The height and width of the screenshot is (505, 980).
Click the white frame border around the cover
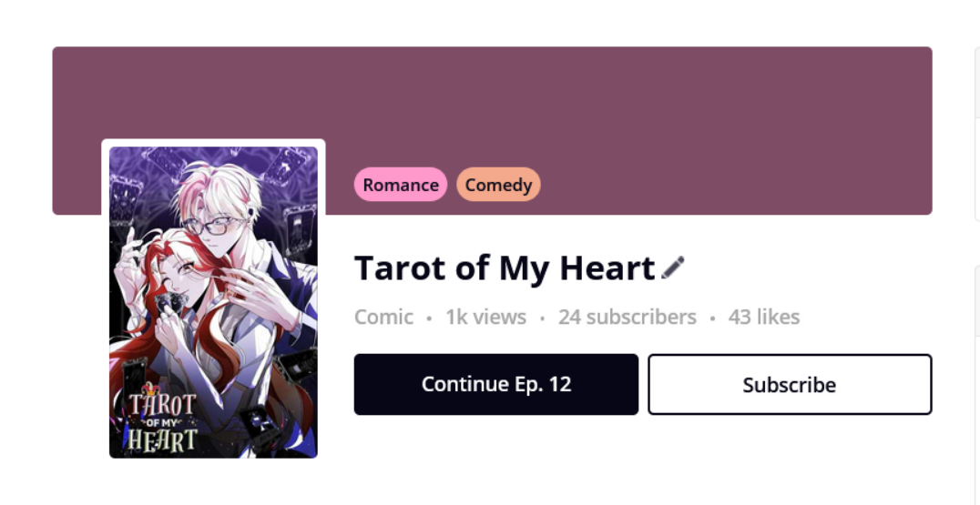tap(213, 143)
